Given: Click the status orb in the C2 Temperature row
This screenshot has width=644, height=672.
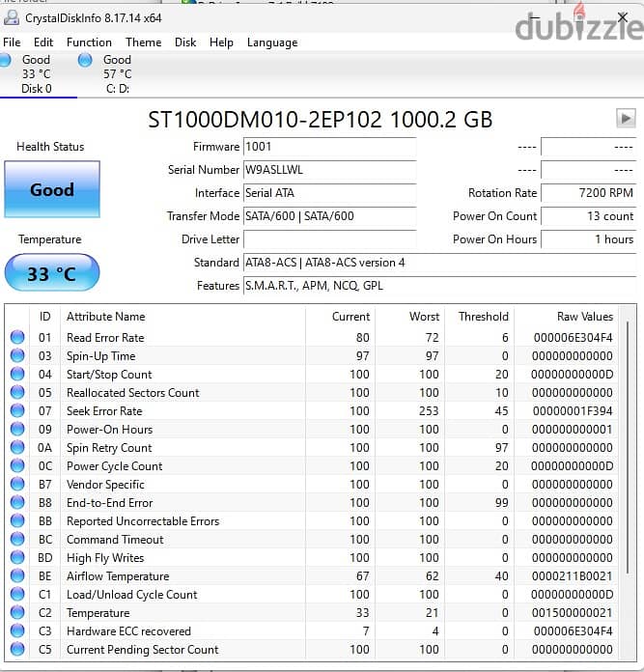Looking at the screenshot, I should [x=17, y=612].
